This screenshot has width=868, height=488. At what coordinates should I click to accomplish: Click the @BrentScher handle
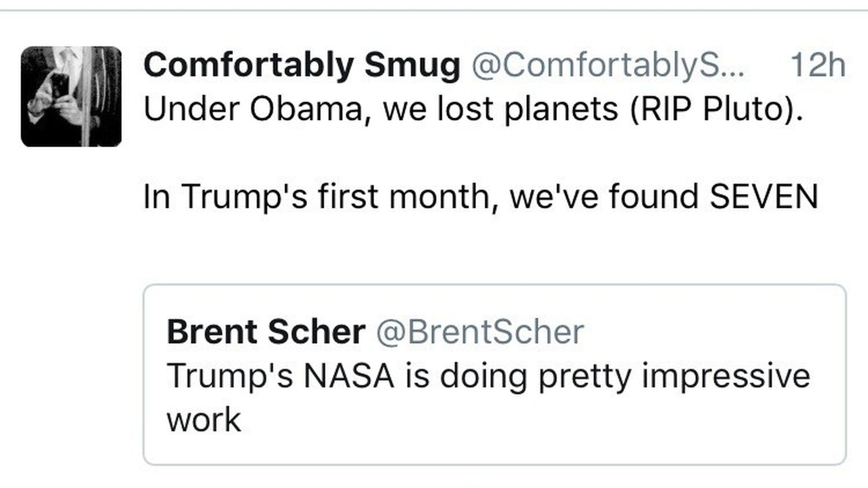[x=480, y=333]
